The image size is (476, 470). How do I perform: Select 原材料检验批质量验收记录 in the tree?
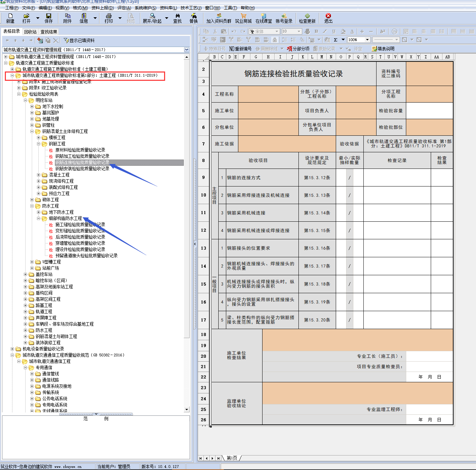[x=80, y=150]
